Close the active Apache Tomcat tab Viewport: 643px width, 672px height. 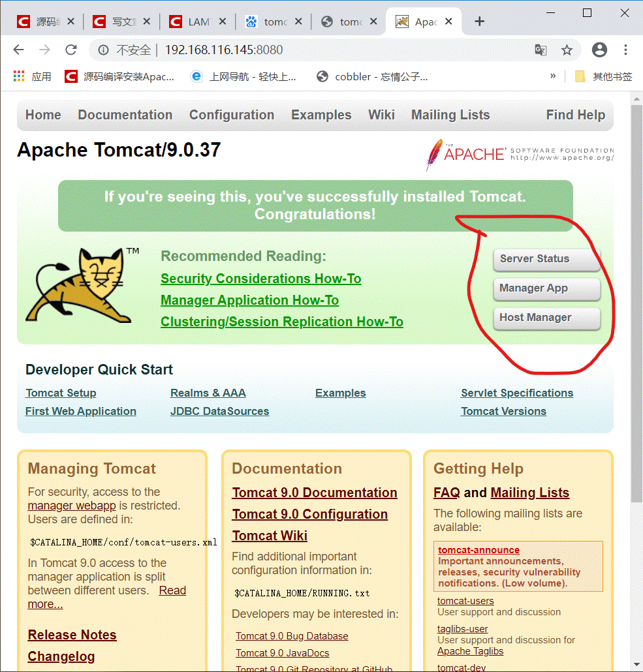pyautogui.click(x=448, y=22)
